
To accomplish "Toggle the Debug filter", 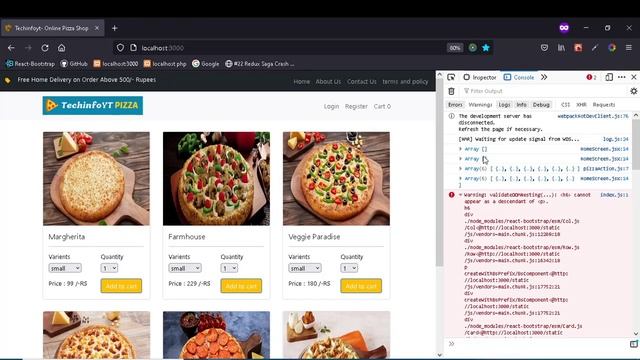I will click(541, 105).
